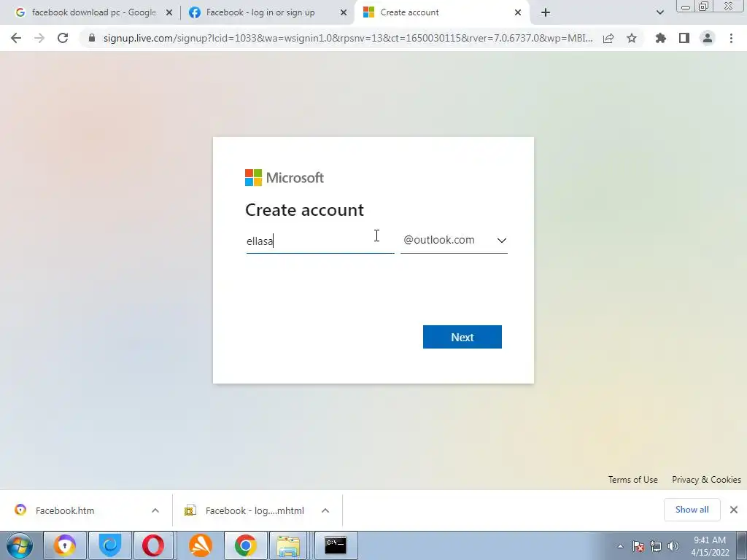Share this page via address bar icon
This screenshot has width=747, height=560.
pos(608,38)
